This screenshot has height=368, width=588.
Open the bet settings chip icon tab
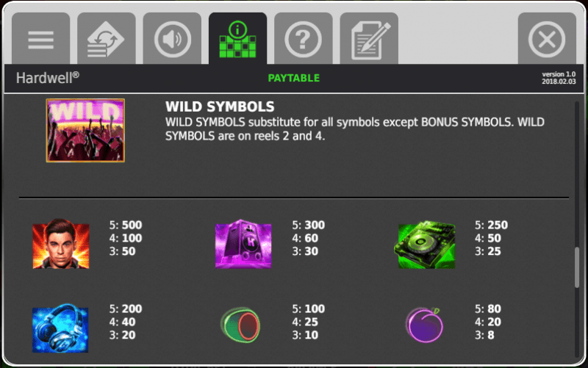[x=106, y=38]
